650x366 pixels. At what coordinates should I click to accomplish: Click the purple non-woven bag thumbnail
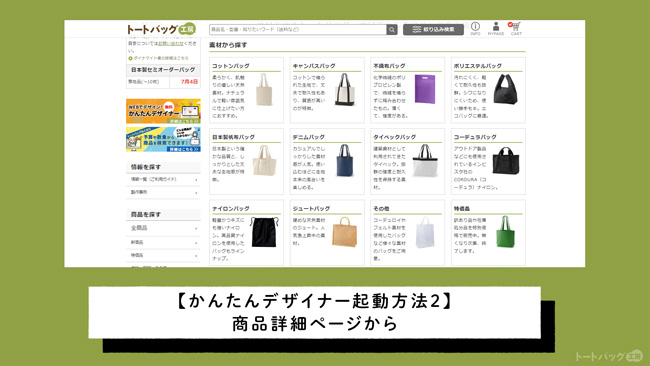point(425,89)
